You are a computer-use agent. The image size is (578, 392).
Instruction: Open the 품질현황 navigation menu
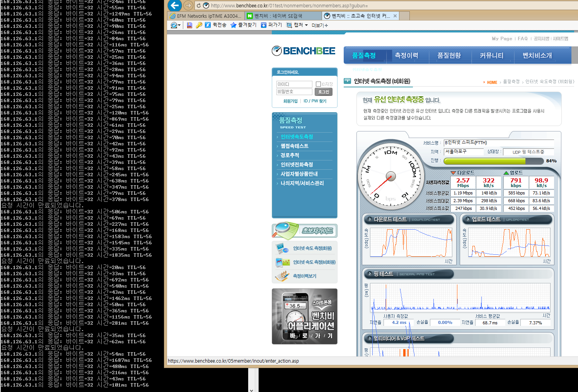coord(449,56)
